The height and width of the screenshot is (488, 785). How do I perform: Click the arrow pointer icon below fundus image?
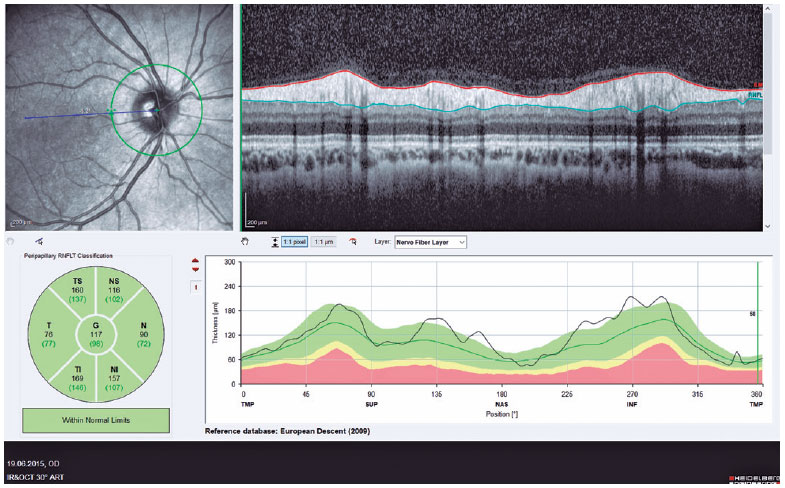[x=39, y=242]
